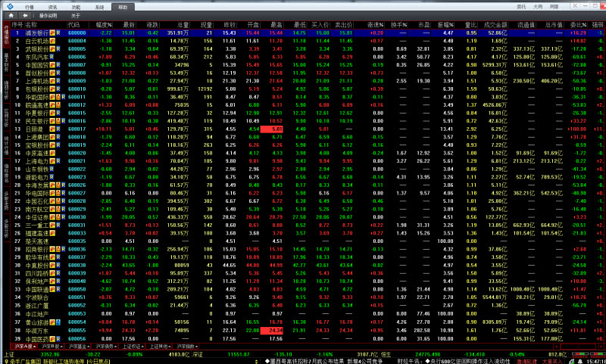Image resolution: width=606 pixels, height=364 pixels.
Task: Click the bell notification icon in status bar
Action: (580, 362)
